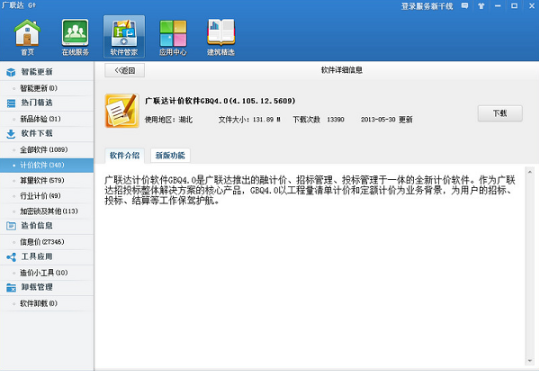
Task: Click the 登录服务新干线 login link
Action: click(x=427, y=6)
